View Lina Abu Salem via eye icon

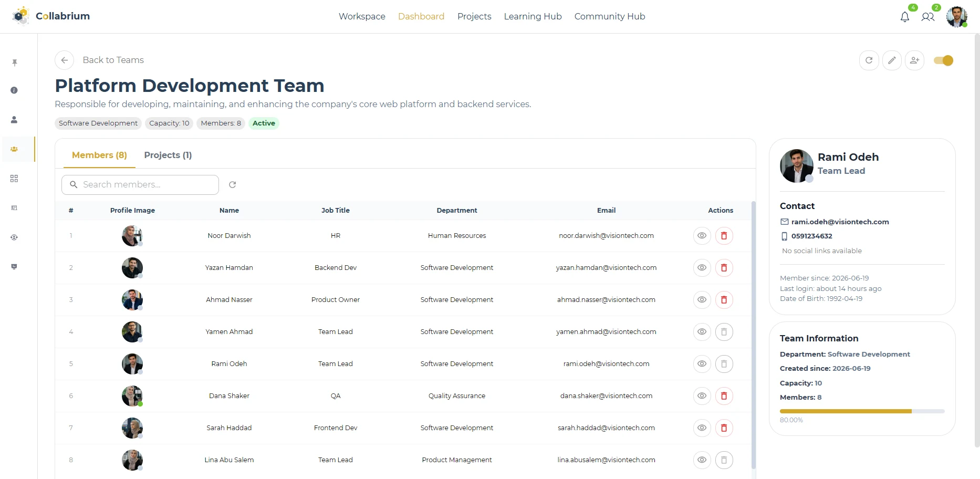(x=702, y=460)
